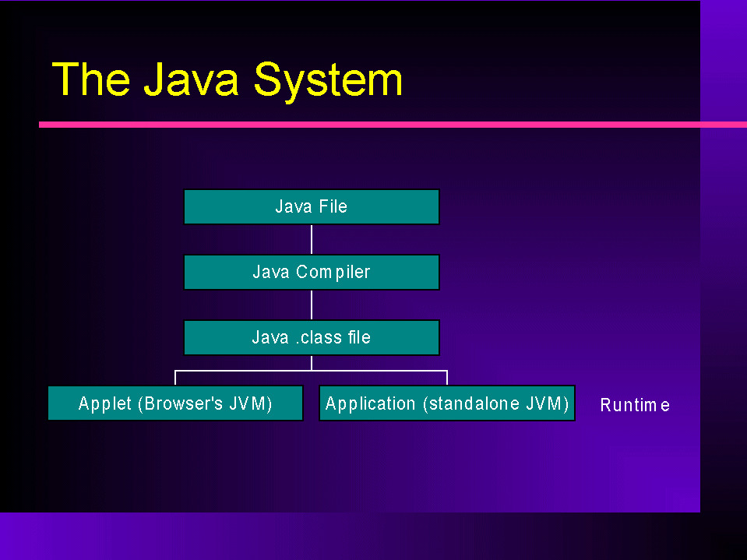This screenshot has height=560, width=747.
Task: Click the "Application (standalone JVM)" box
Action: (x=447, y=403)
